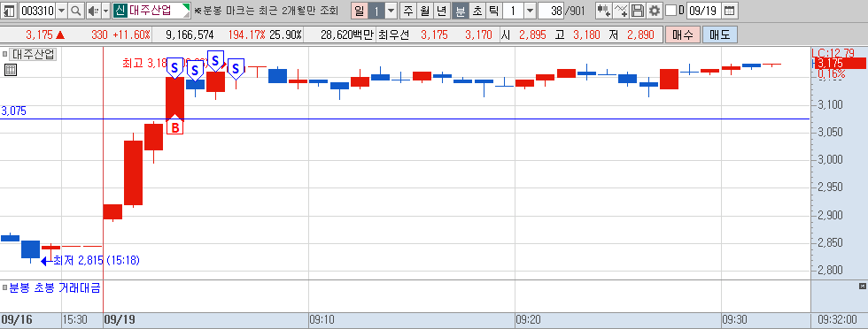This screenshot has width=868, height=329.
Task: Click the stock search magnifier icon
Action: click(76, 11)
